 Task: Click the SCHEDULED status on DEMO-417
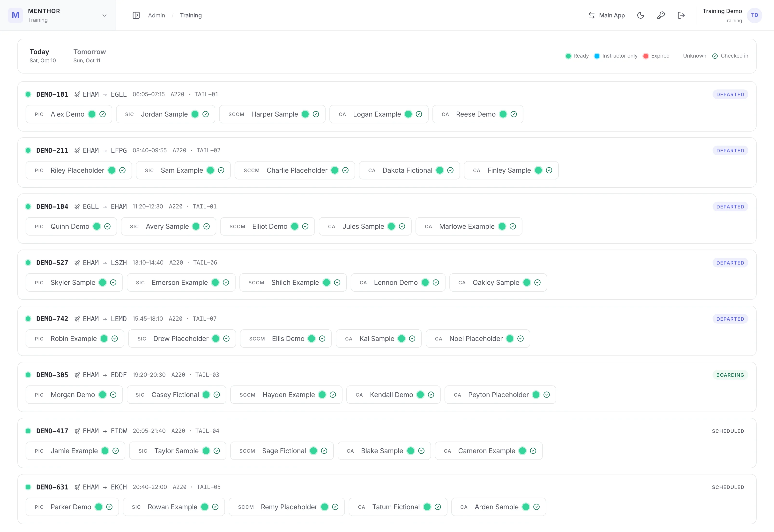click(x=728, y=431)
